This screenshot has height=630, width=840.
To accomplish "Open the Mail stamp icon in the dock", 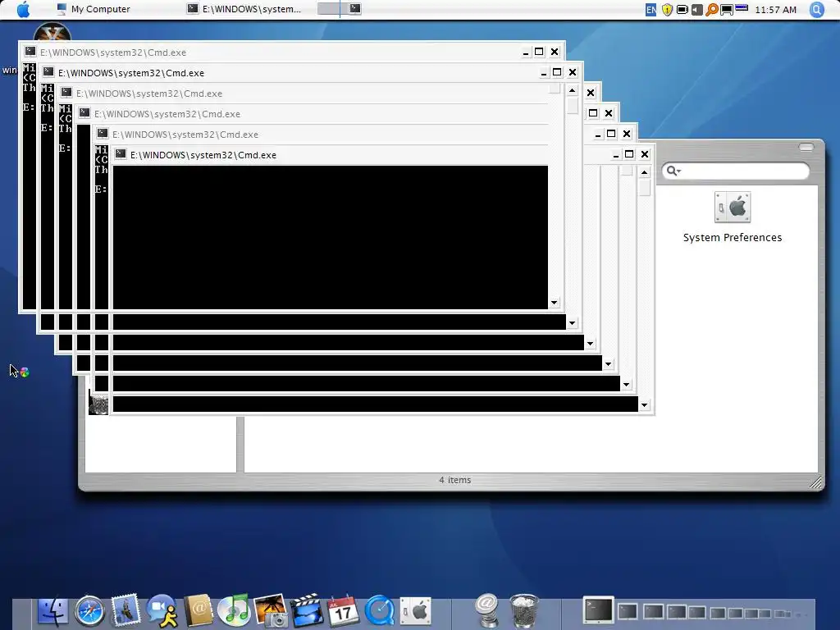I will [126, 610].
